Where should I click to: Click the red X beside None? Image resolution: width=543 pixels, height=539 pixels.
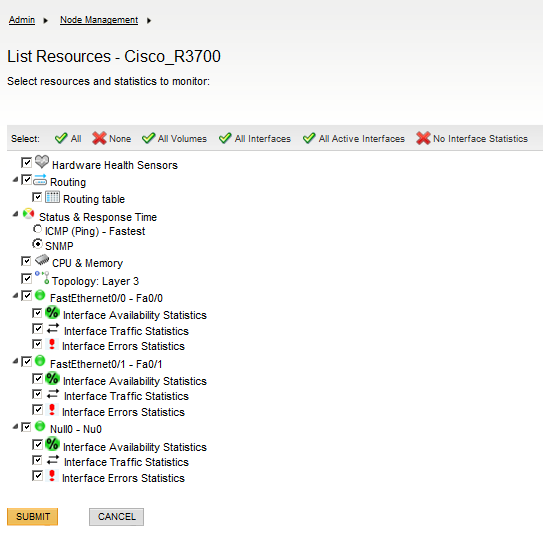(x=99, y=138)
